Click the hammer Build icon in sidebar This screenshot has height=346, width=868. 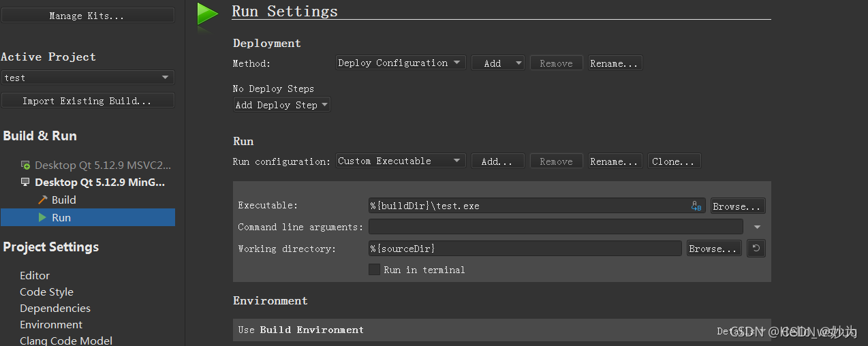click(x=42, y=200)
